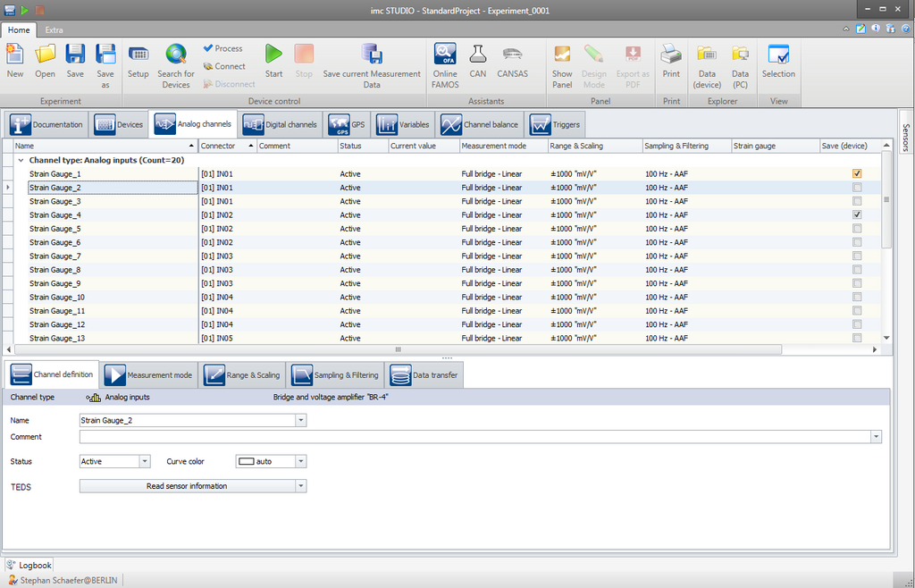The image size is (915, 588).
Task: Uncheck Save (device) for Strain Gauge_1
Action: click(857, 174)
